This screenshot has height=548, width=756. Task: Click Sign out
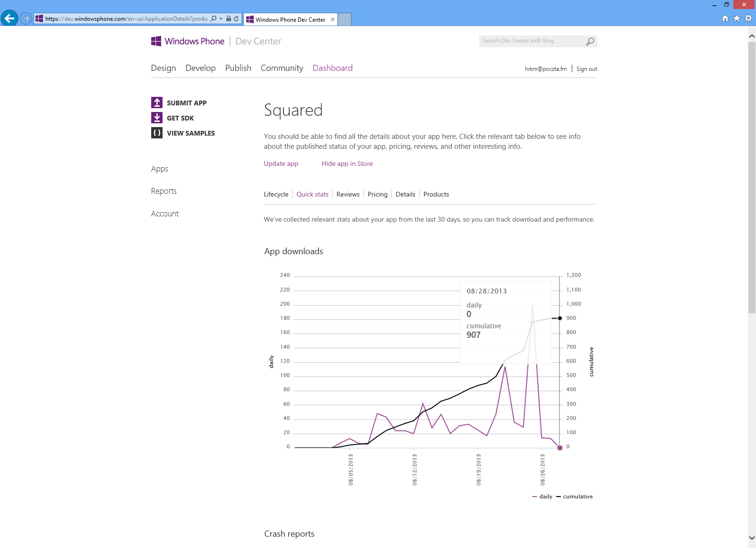pyautogui.click(x=587, y=69)
